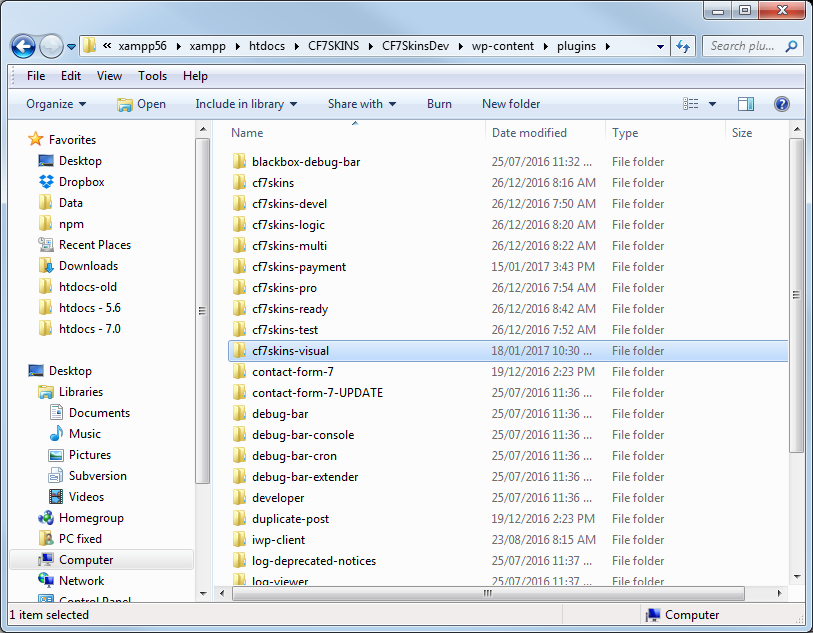Open the Organize dropdown menu
The width and height of the screenshot is (813, 633).
pos(56,104)
